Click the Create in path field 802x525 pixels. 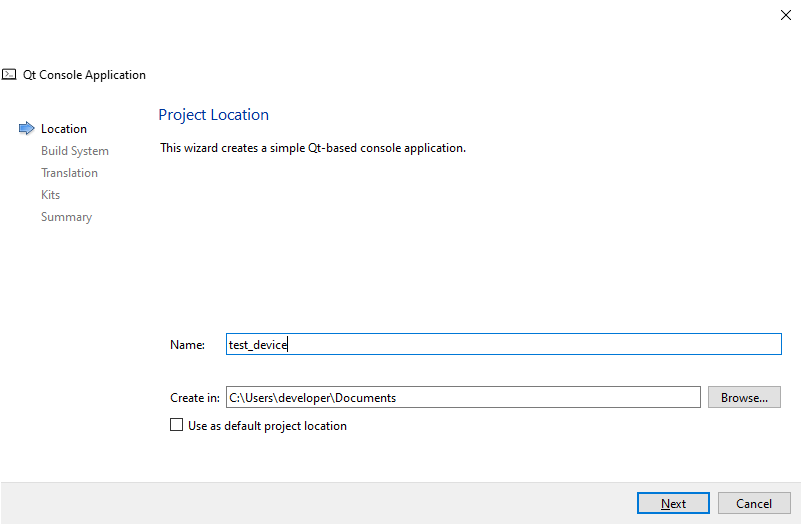click(x=463, y=398)
